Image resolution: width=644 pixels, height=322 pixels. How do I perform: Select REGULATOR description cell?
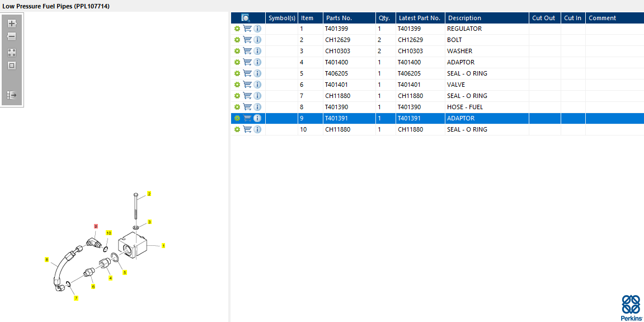[487, 29]
